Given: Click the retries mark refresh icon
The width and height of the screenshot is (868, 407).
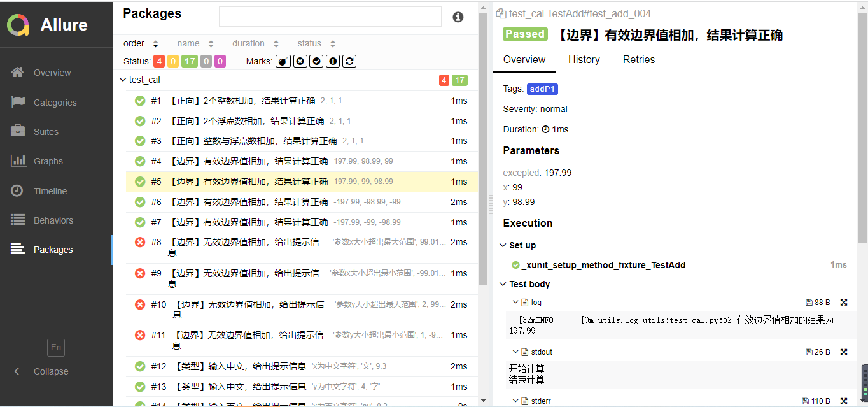Looking at the screenshot, I should (349, 61).
